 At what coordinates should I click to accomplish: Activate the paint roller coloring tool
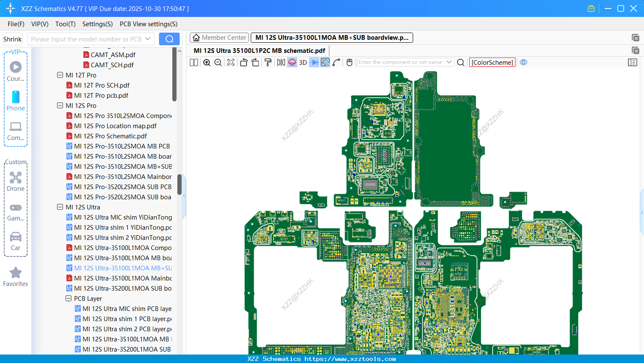tap(268, 62)
